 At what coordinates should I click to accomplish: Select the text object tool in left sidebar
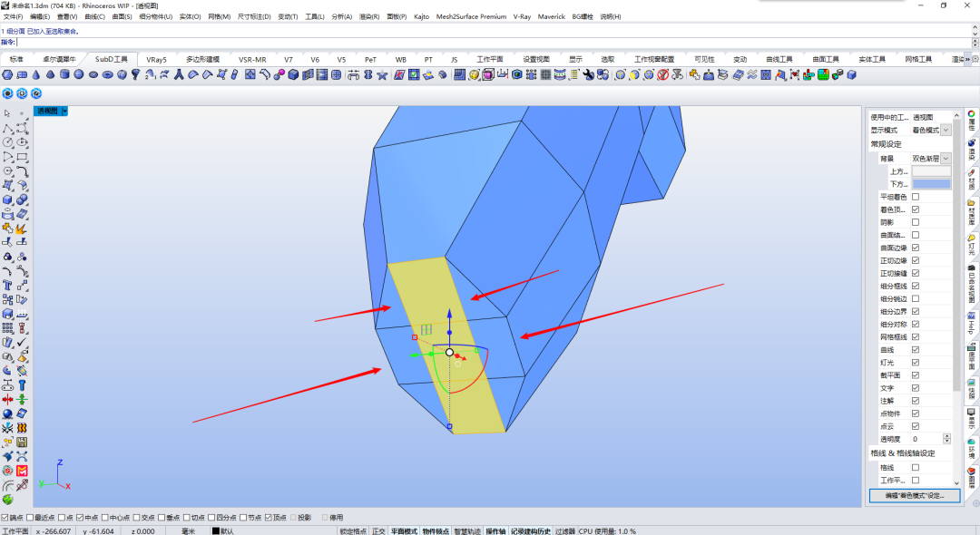coord(7,286)
